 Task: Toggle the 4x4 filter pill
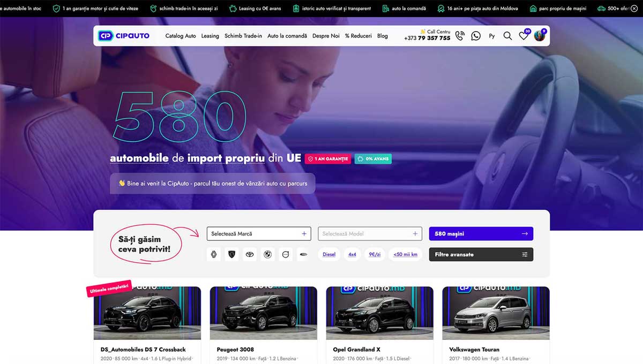352,254
